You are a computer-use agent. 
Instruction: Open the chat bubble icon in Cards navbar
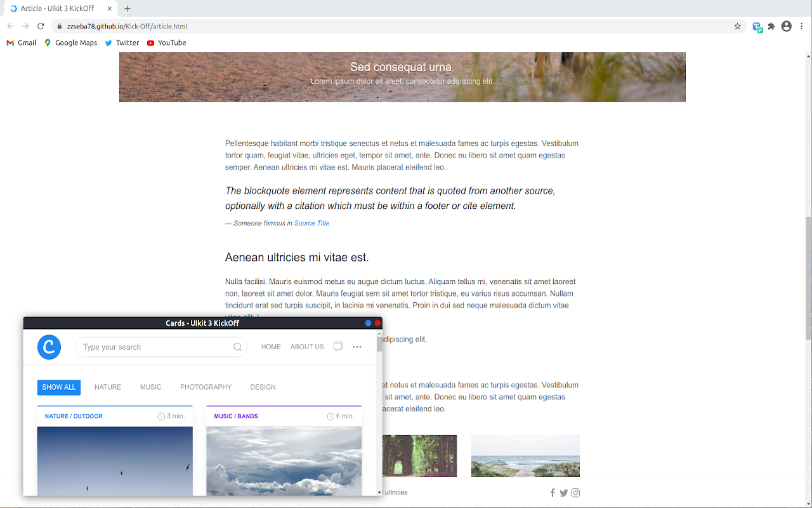(338, 347)
